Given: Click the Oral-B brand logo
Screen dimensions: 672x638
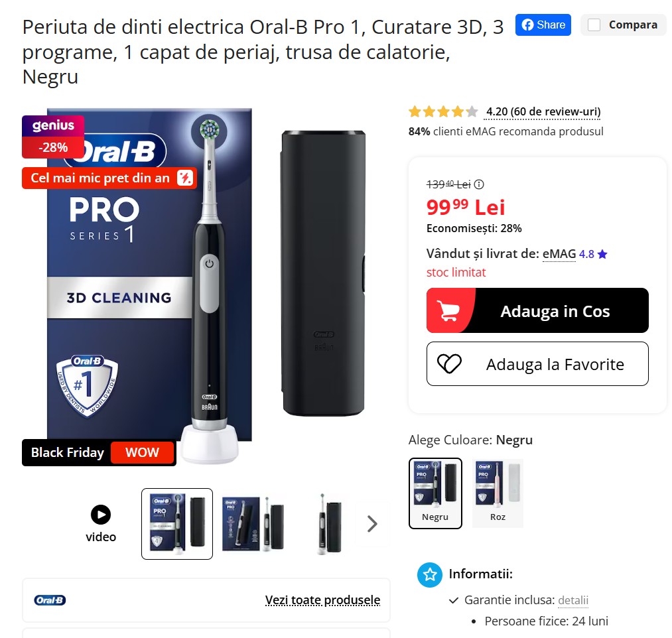Looking at the screenshot, I should point(50,600).
